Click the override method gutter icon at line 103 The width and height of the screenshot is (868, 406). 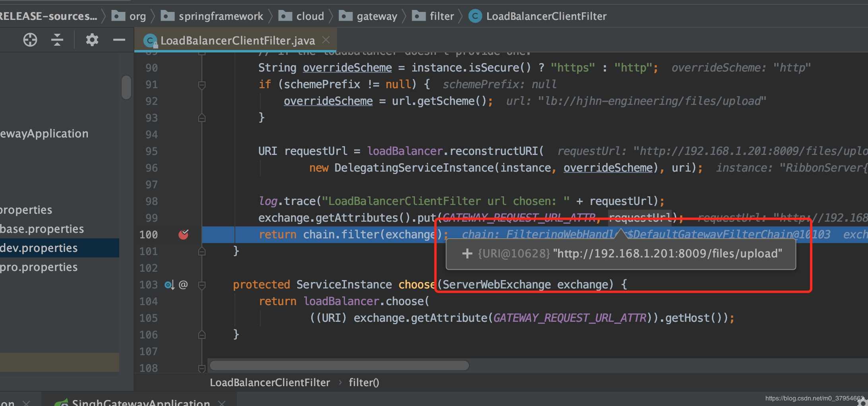[169, 285]
